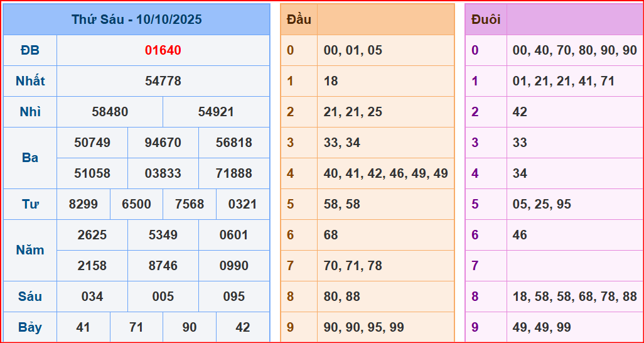Click row digit 7 in the Đuôi table
Viewport: 644px width, 343px height.
tap(475, 266)
